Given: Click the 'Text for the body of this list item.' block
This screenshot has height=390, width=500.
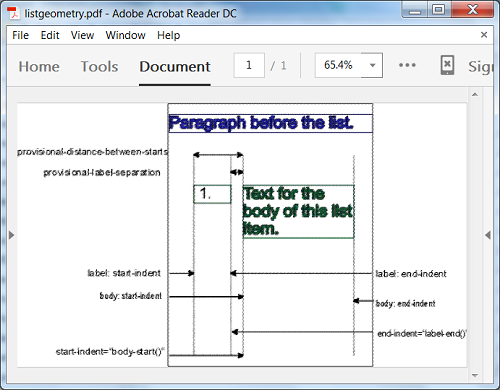Looking at the screenshot, I should 298,211.
